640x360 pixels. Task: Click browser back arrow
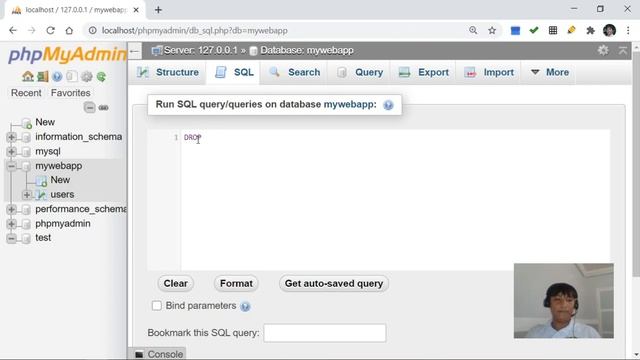(13, 30)
